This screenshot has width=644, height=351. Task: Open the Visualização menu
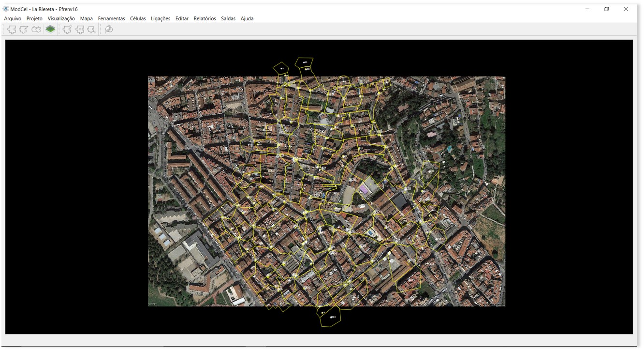[x=61, y=18]
